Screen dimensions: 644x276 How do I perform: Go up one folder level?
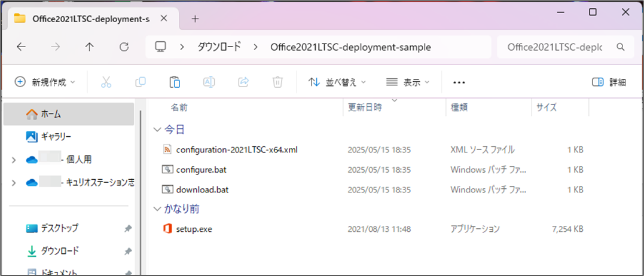pyautogui.click(x=90, y=47)
